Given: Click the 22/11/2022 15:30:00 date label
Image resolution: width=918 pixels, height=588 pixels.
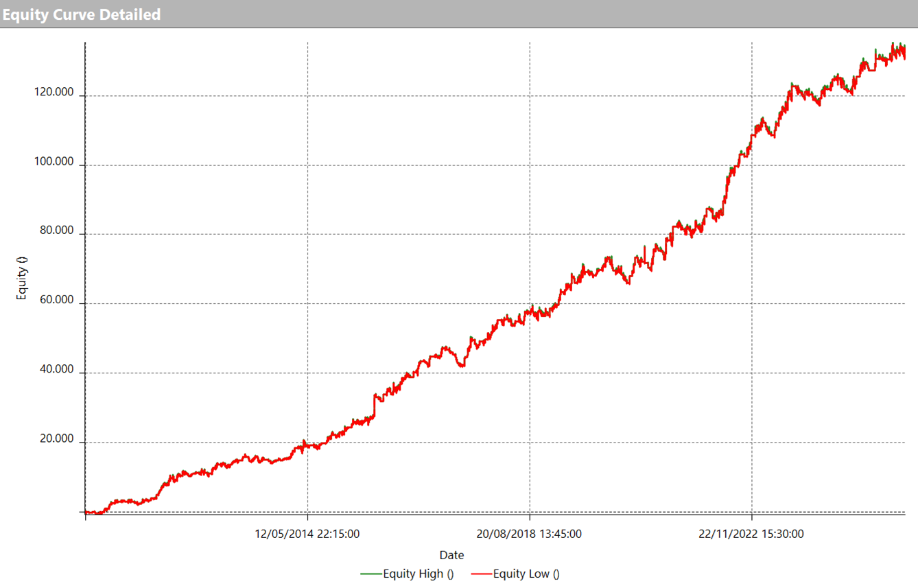Looking at the screenshot, I should coord(751,534).
